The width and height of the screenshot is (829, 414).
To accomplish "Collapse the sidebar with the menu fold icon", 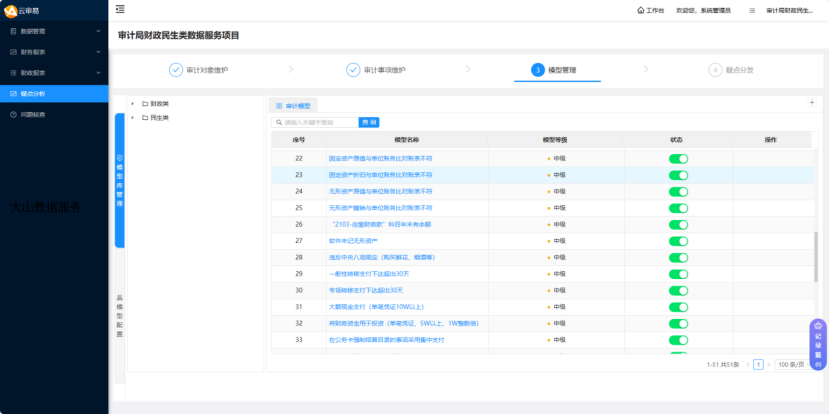I will pyautogui.click(x=120, y=9).
